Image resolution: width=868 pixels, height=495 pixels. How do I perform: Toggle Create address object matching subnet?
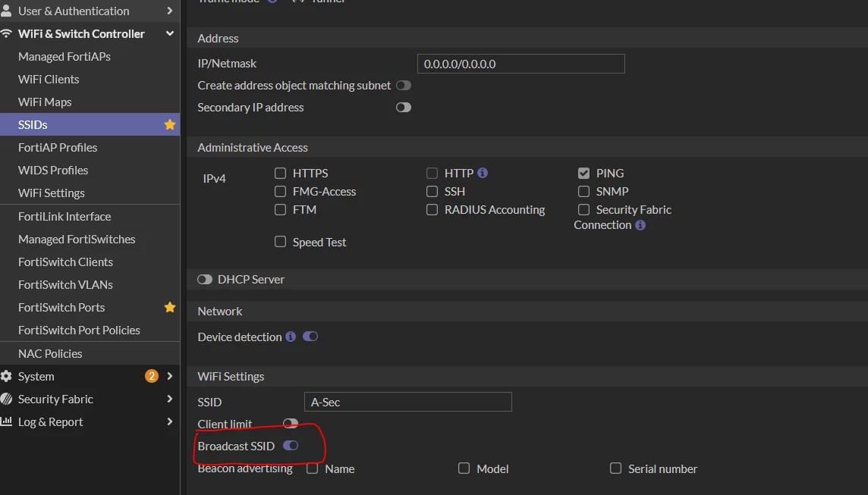tap(404, 85)
